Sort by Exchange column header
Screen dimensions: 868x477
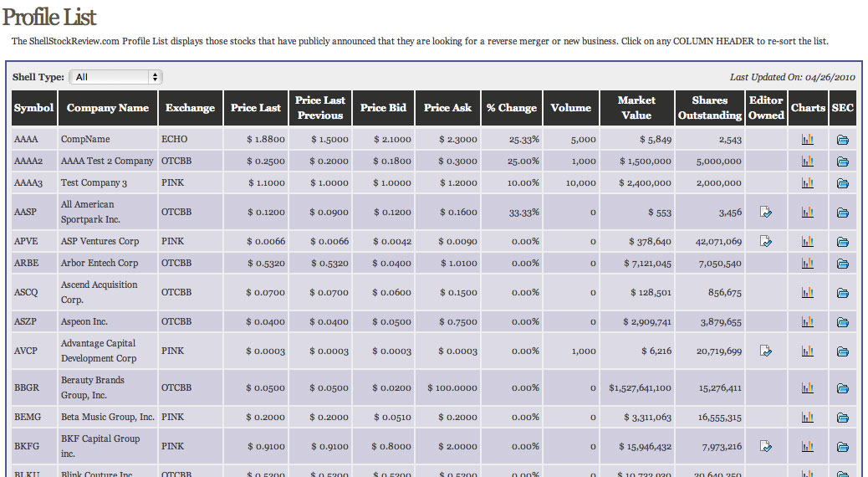(190, 108)
